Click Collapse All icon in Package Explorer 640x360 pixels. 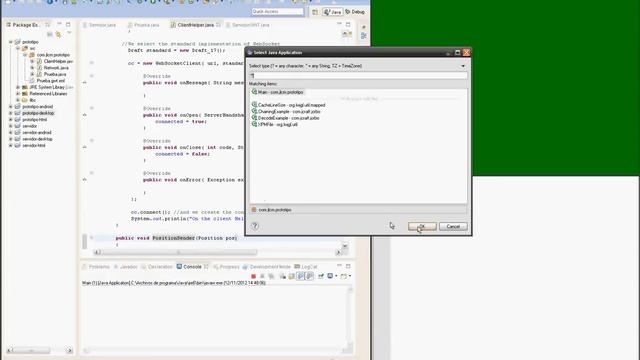click(49, 35)
